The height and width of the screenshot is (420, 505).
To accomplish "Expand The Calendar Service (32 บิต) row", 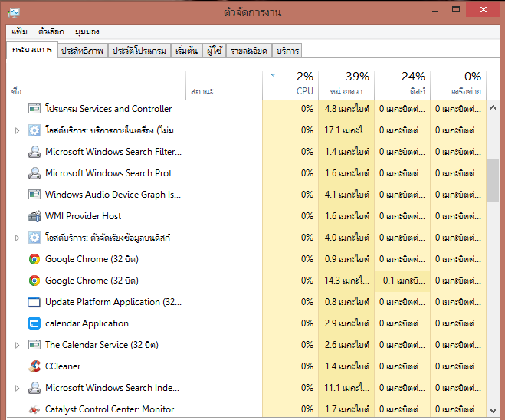I will pyautogui.click(x=17, y=345).
